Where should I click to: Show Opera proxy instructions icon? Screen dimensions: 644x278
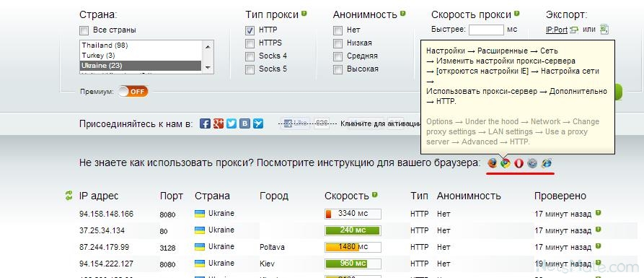[519, 163]
